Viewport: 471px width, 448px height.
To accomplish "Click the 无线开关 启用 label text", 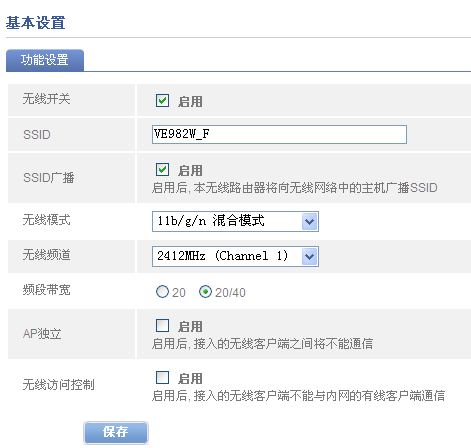I will (190, 101).
